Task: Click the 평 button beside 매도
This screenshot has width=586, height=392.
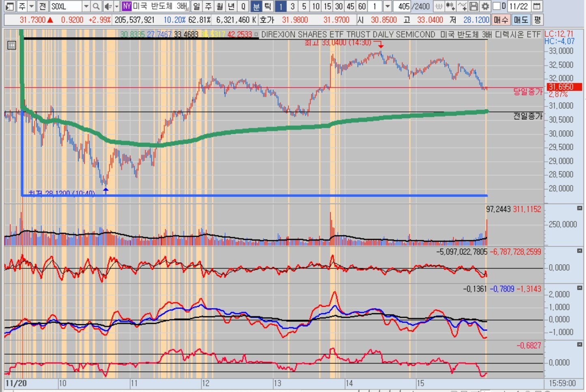Action: coord(537,19)
